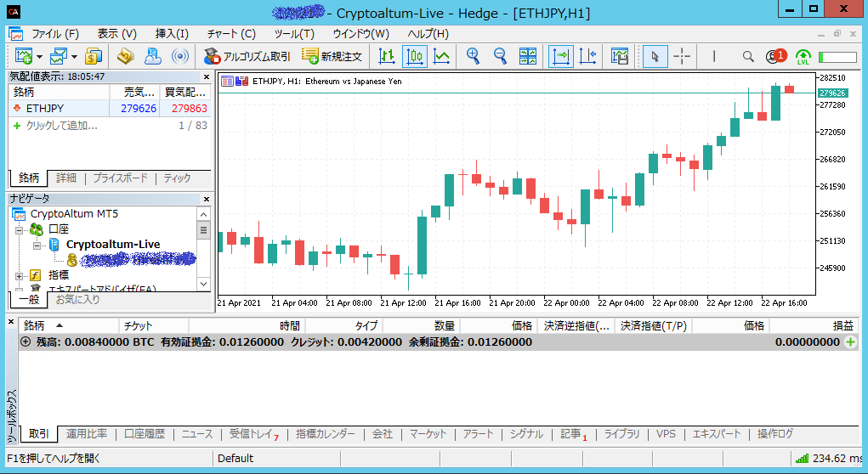Open the 挿入(I) menu

point(172,34)
